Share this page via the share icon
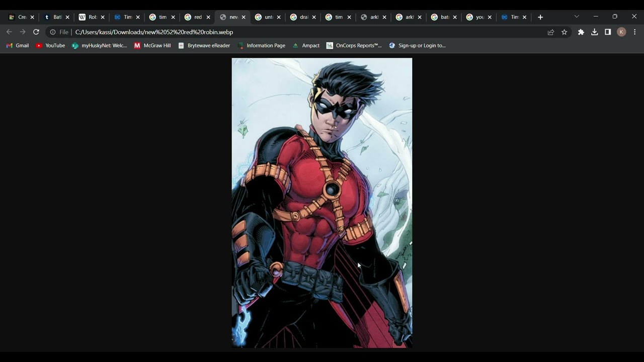644x362 pixels. 551,32
